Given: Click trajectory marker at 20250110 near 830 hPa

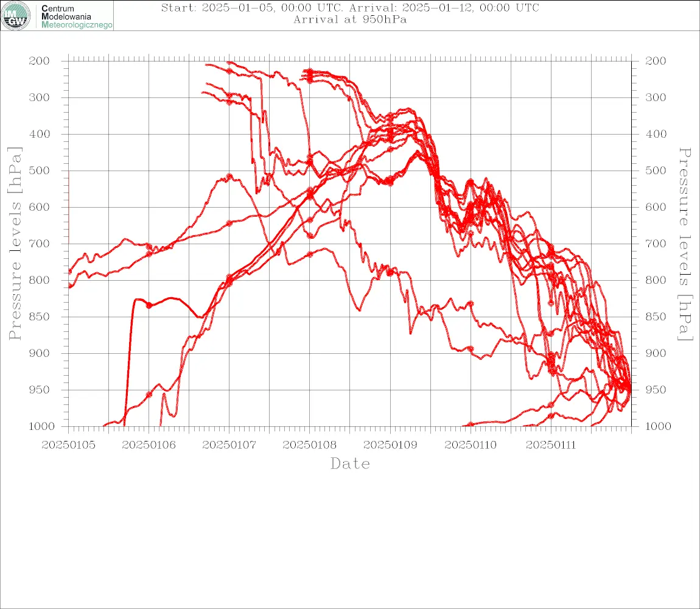Looking at the screenshot, I should pos(471,304).
